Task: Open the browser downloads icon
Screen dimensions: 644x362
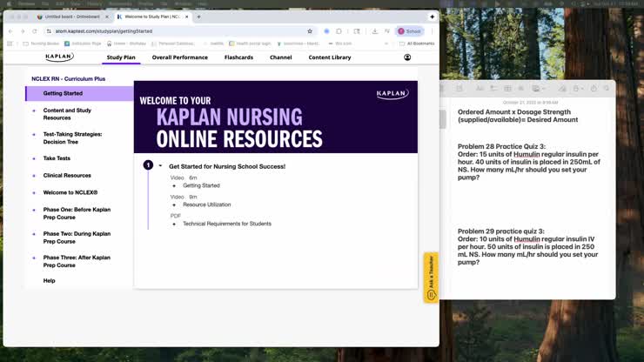Action: 374,31
